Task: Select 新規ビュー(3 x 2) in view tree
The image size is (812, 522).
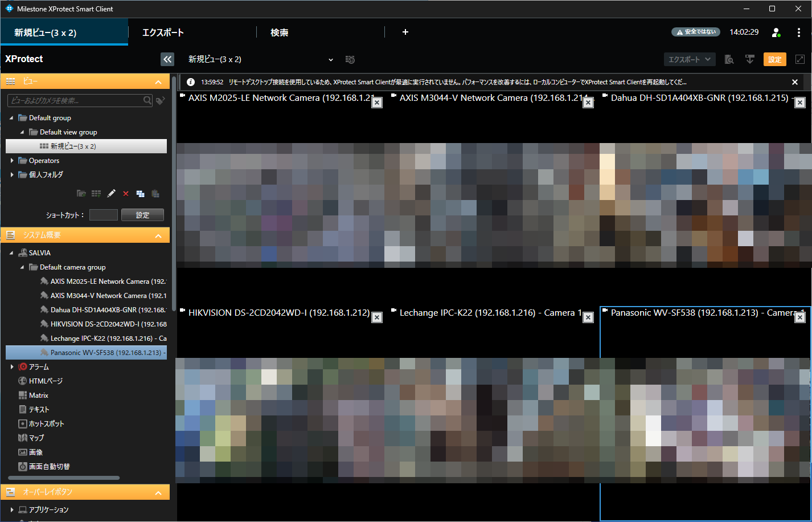Action: (x=86, y=146)
